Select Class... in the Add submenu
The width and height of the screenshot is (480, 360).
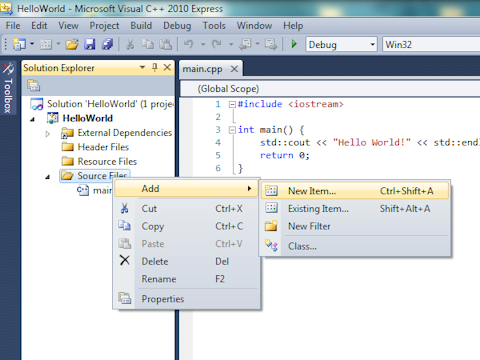pos(355,246)
